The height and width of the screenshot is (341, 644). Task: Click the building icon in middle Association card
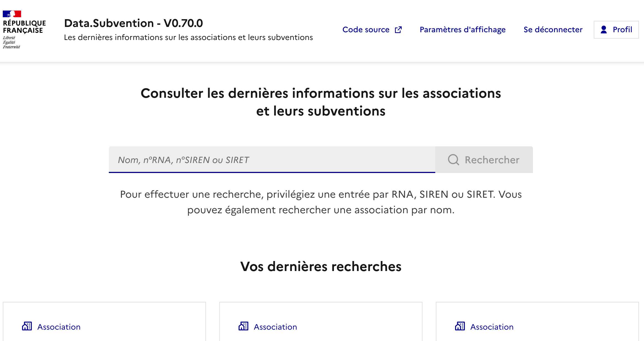243,326
